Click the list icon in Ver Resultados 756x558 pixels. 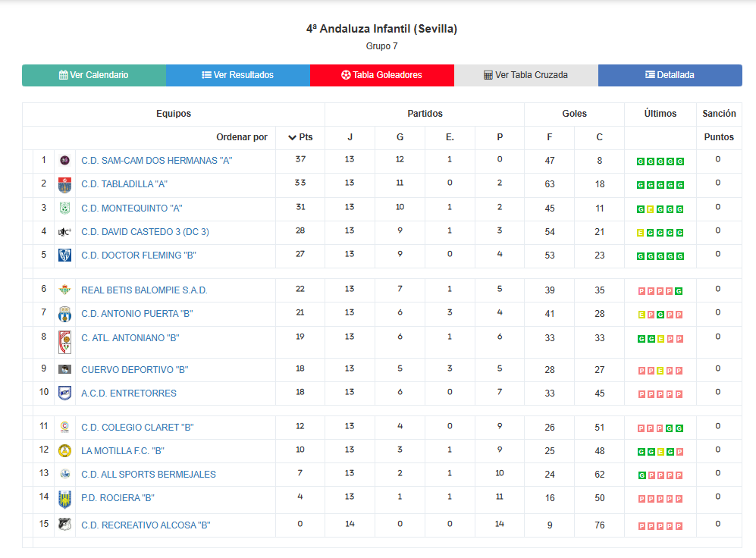point(206,75)
